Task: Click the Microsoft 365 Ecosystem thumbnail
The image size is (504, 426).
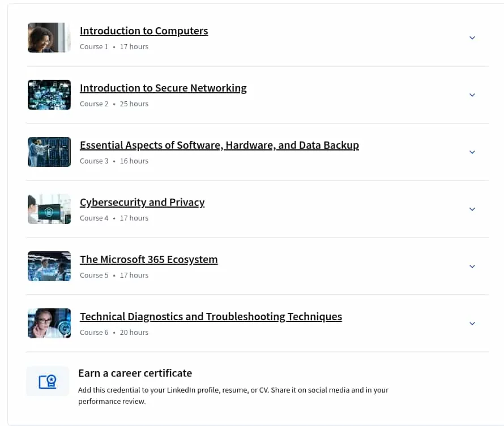Action: click(x=49, y=266)
